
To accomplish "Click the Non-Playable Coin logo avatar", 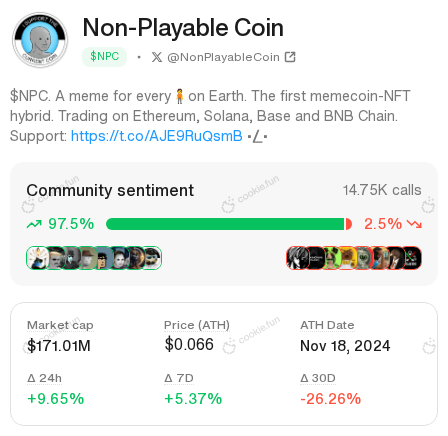I will pyautogui.click(x=40, y=40).
